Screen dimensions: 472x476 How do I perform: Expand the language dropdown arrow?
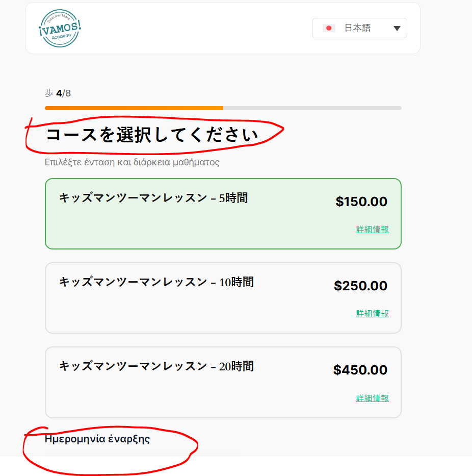pyautogui.click(x=397, y=29)
